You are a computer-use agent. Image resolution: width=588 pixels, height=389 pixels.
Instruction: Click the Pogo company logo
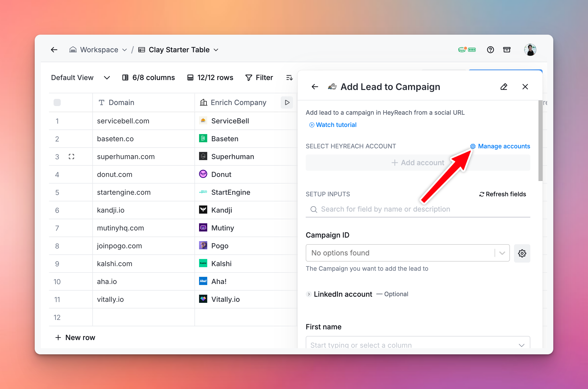(203, 245)
